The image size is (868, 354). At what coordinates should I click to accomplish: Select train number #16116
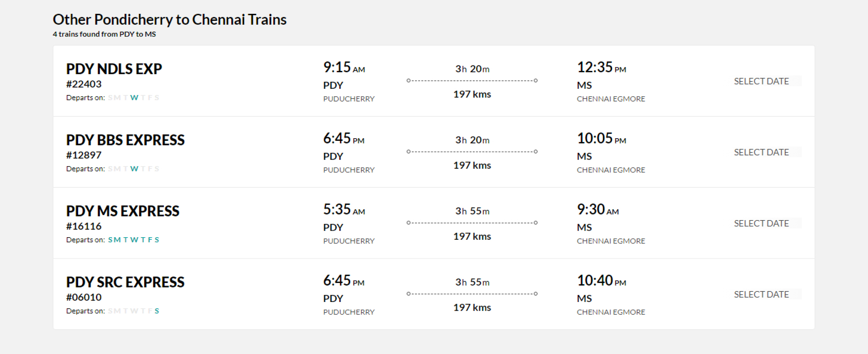(x=84, y=226)
